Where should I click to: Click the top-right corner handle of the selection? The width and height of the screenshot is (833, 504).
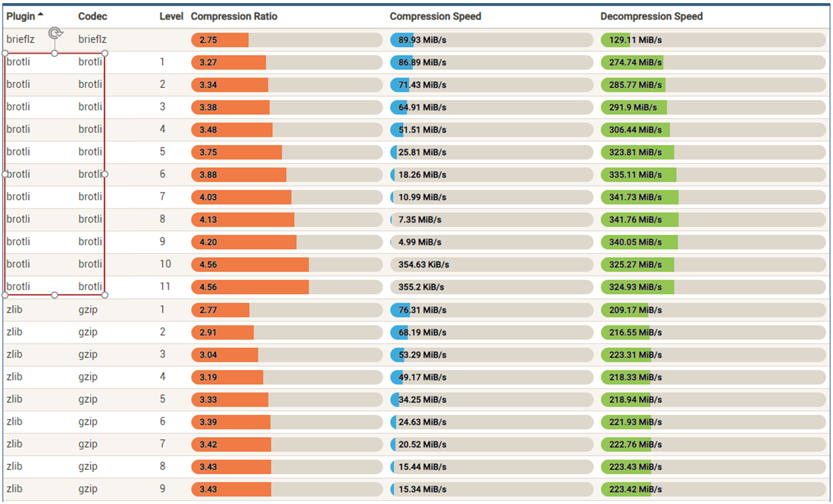(x=105, y=53)
